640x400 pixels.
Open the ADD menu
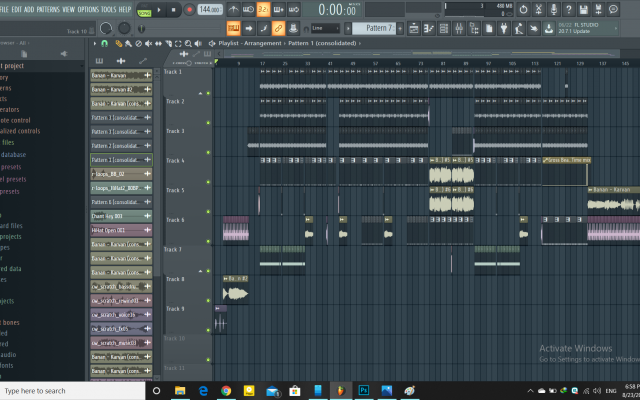click(29, 9)
